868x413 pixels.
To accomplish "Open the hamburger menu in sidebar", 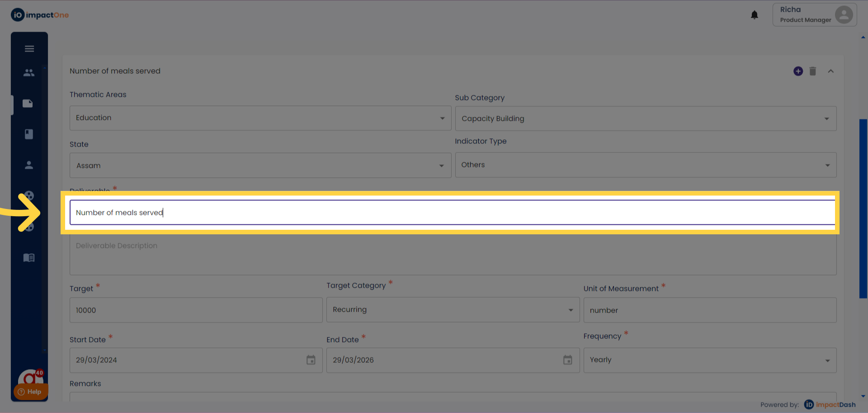I will point(29,49).
